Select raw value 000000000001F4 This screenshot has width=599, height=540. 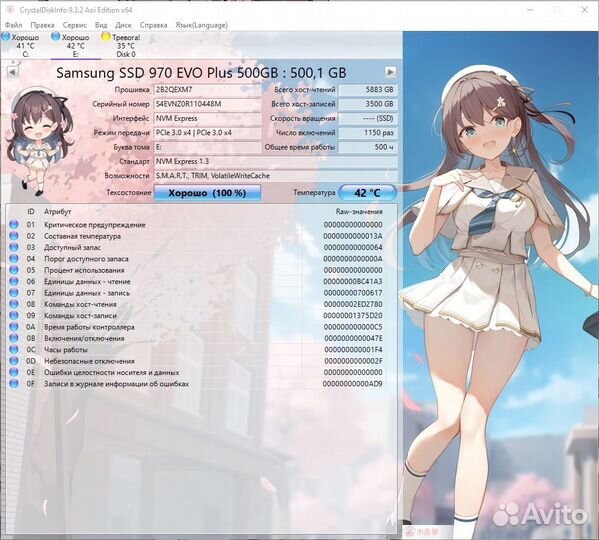click(353, 350)
